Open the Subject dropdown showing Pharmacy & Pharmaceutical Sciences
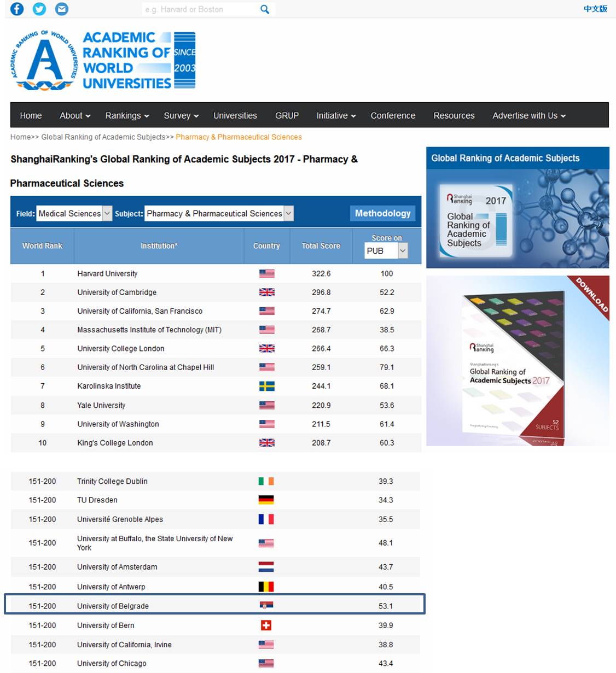 coord(219,213)
